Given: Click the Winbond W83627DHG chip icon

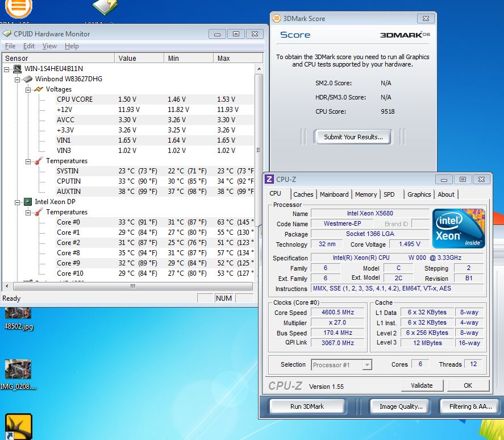Looking at the screenshot, I should (x=28, y=79).
